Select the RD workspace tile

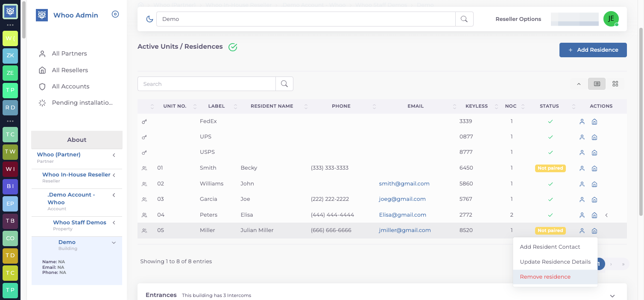click(10, 108)
